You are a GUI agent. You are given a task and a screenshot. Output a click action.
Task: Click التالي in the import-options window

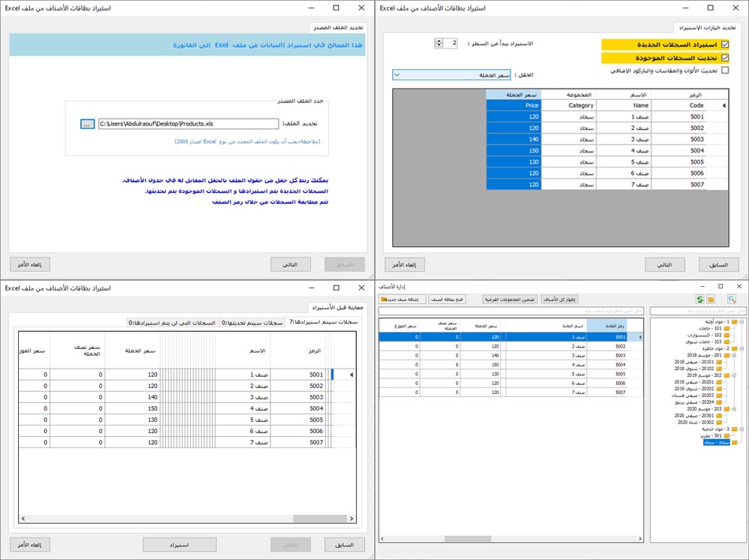pyautogui.click(x=665, y=264)
